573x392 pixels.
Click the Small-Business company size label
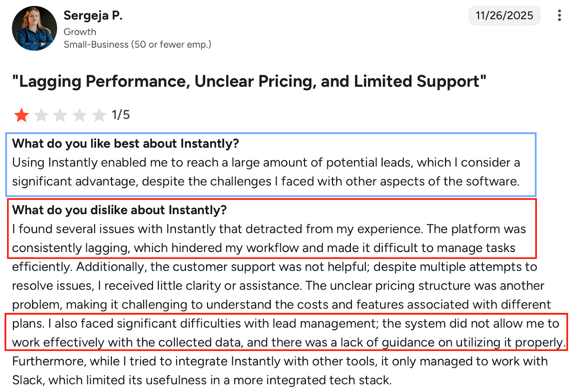click(138, 44)
